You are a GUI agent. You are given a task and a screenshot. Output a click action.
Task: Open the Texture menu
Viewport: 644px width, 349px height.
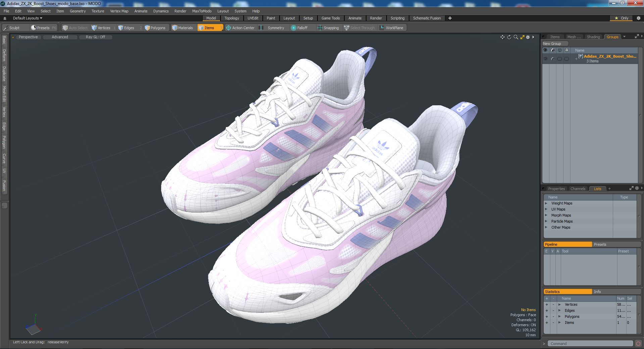point(98,11)
